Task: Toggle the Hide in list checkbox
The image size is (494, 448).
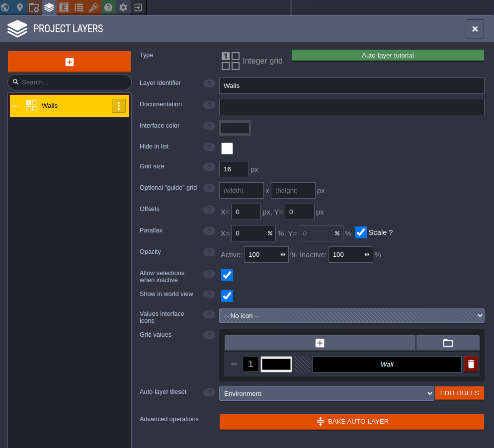Action: pyautogui.click(x=227, y=149)
